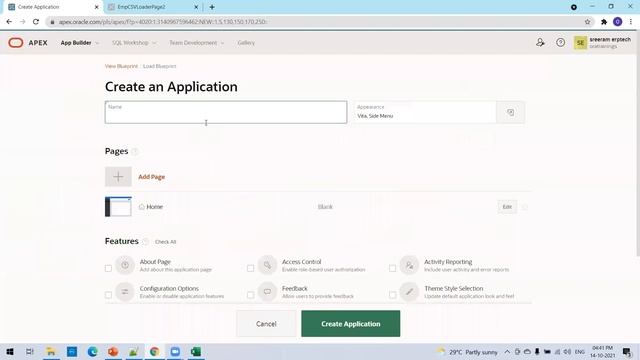640x360 pixels.
Task: Click the Home page thumbnail
Action: click(118, 207)
